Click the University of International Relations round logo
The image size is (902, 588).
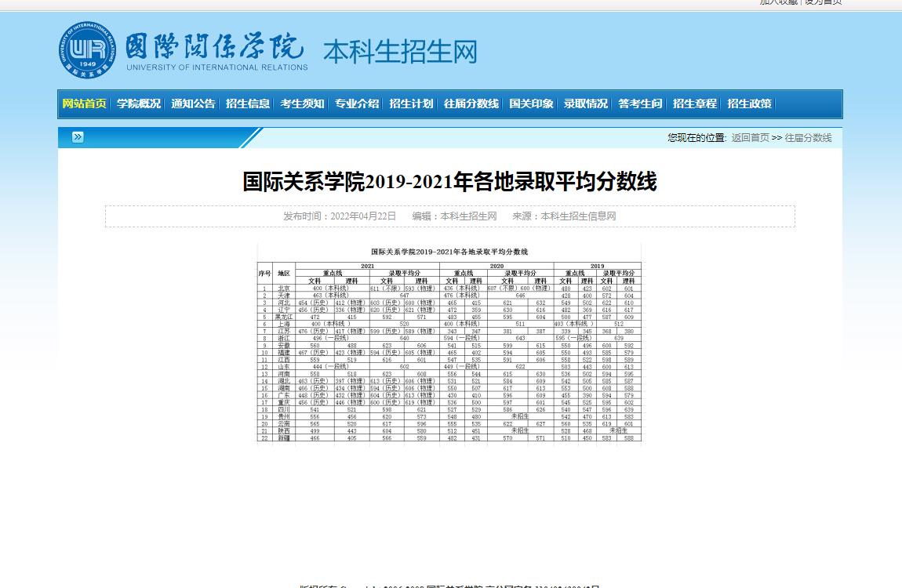click(87, 51)
